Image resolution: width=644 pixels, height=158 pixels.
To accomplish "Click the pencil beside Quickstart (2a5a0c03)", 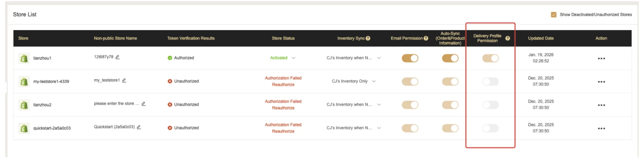I will point(139,127).
